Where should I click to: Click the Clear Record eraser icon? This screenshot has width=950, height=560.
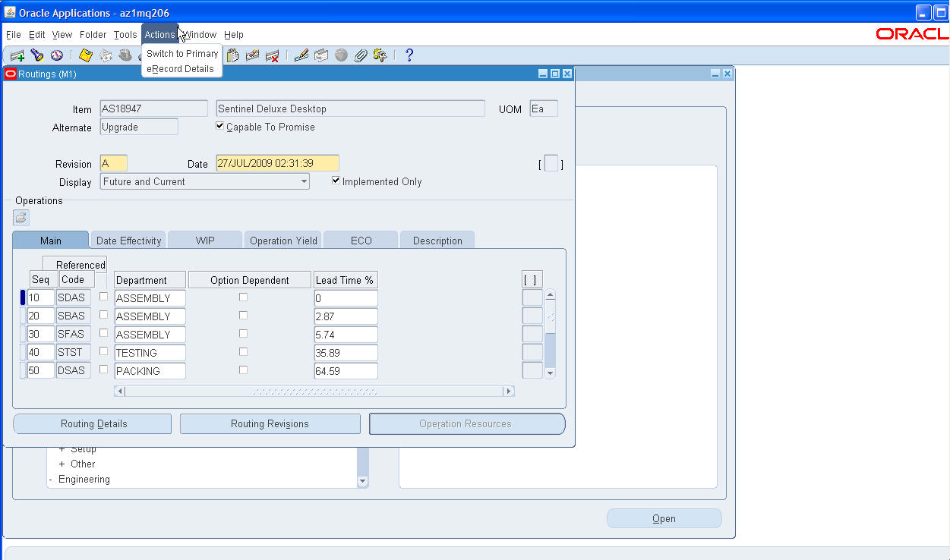pyautogui.click(x=252, y=55)
